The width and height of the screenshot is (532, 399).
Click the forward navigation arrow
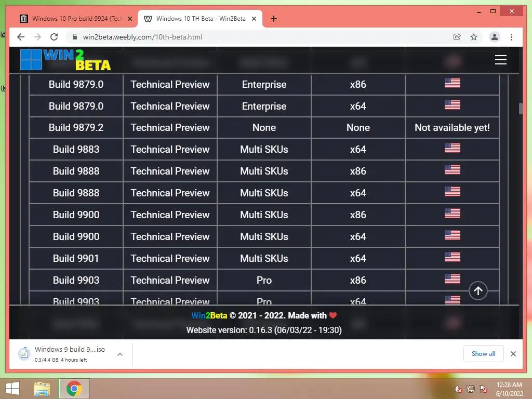coord(37,37)
